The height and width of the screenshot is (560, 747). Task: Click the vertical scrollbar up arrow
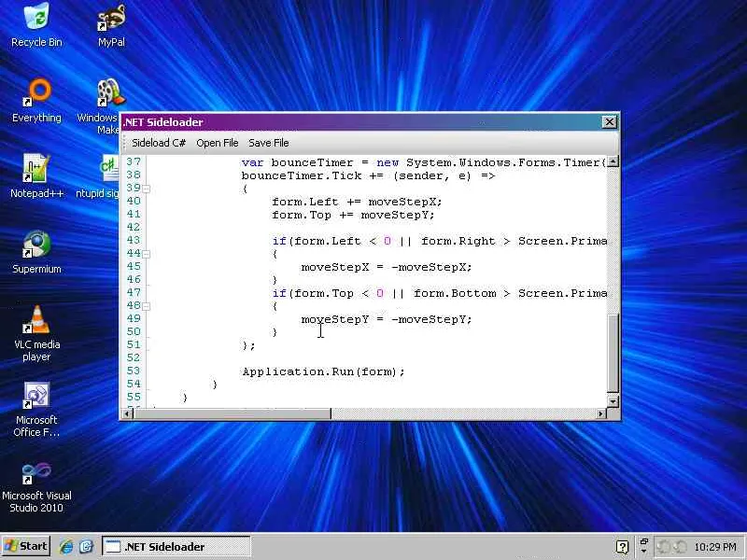pos(613,161)
